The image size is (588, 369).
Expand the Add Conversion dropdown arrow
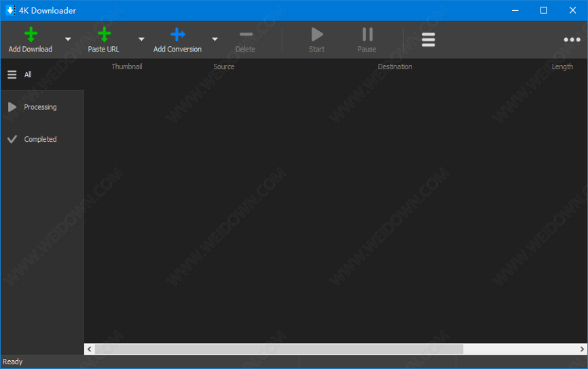(x=215, y=39)
